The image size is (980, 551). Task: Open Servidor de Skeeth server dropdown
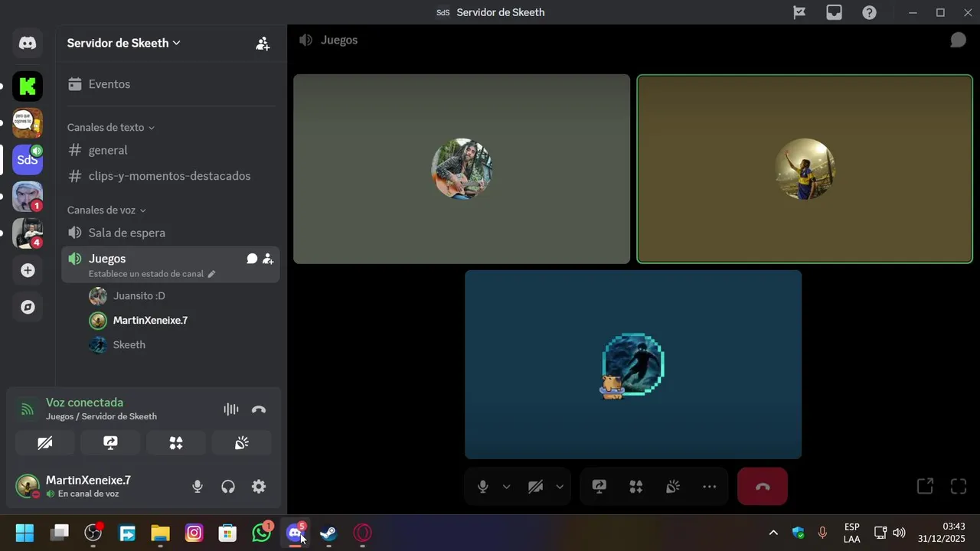124,44
